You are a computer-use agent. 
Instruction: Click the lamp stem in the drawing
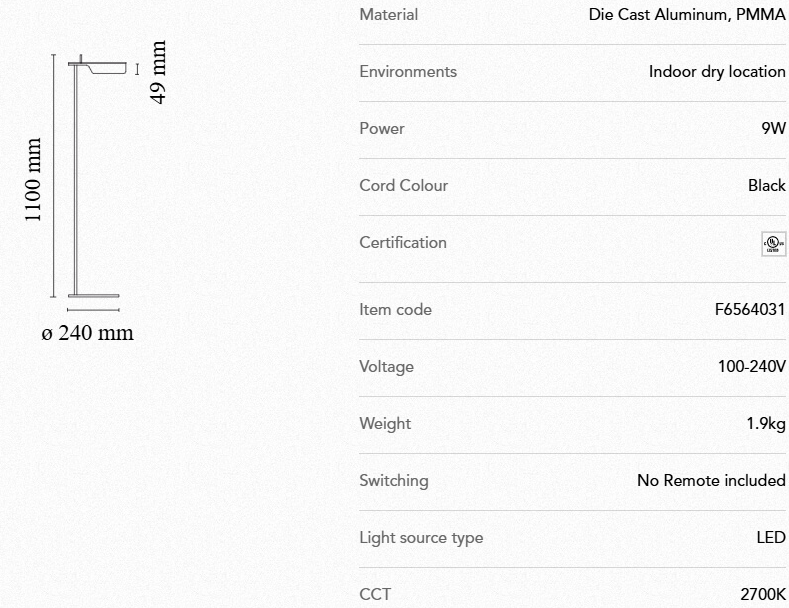[79, 180]
